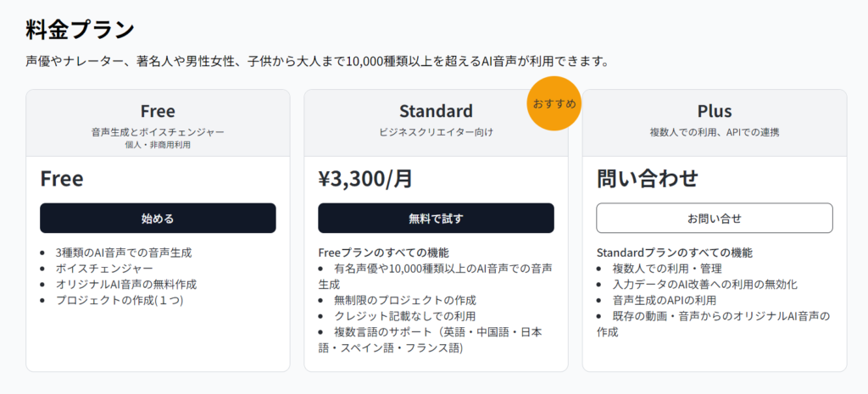Image resolution: width=868 pixels, height=394 pixels.
Task: Click 無制限のプロジェクトの作成 feature item
Action: pos(405,301)
